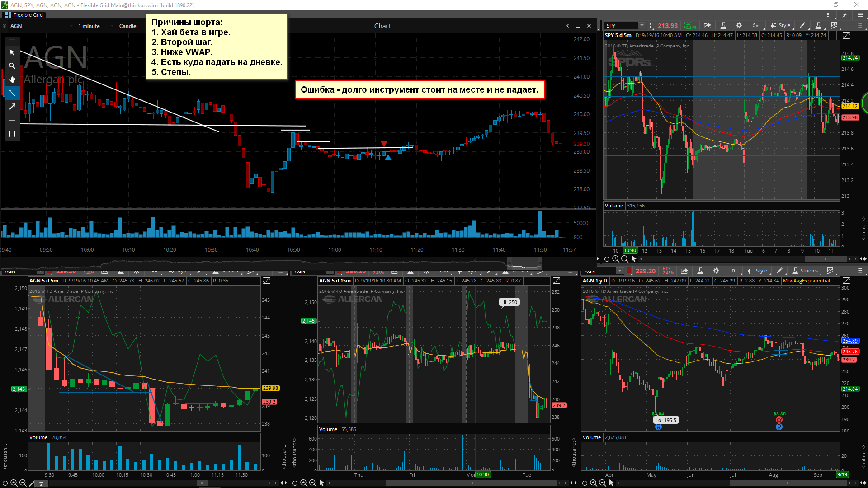Toggle red link 1 on AGN daily chart
This screenshot has width=868, height=488.
click(629, 271)
